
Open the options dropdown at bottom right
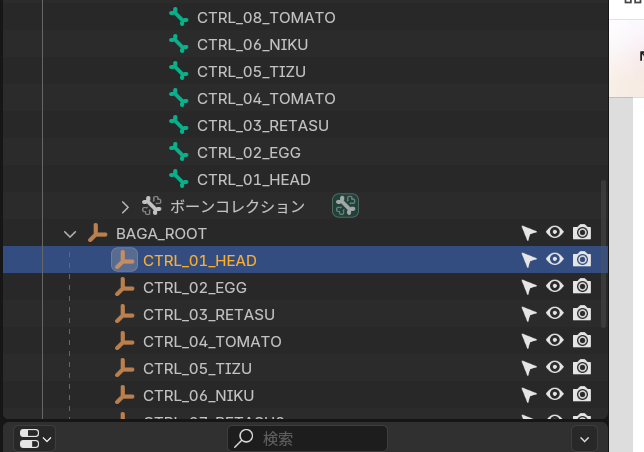(x=583, y=438)
